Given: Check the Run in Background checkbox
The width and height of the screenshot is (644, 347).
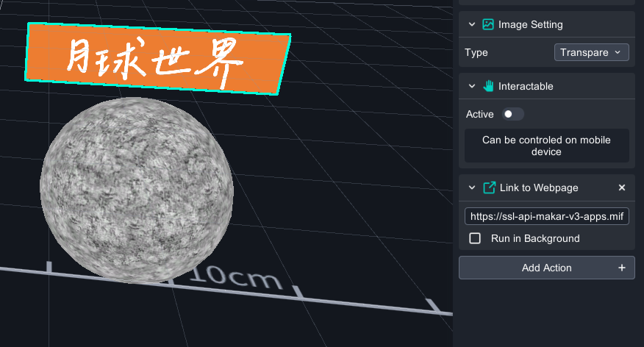Looking at the screenshot, I should [475, 238].
